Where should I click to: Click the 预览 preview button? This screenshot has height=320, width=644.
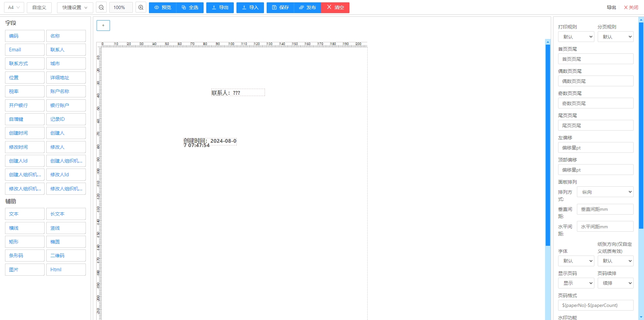click(163, 7)
